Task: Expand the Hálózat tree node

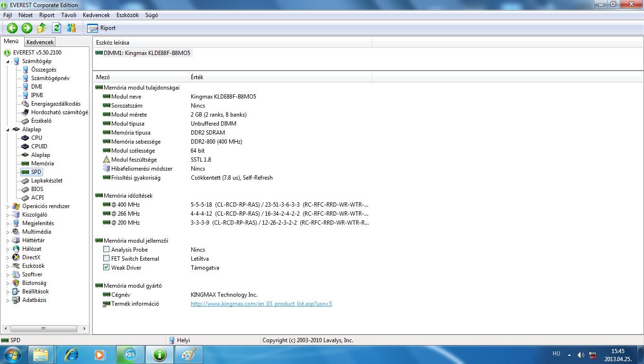Action: coord(8,249)
